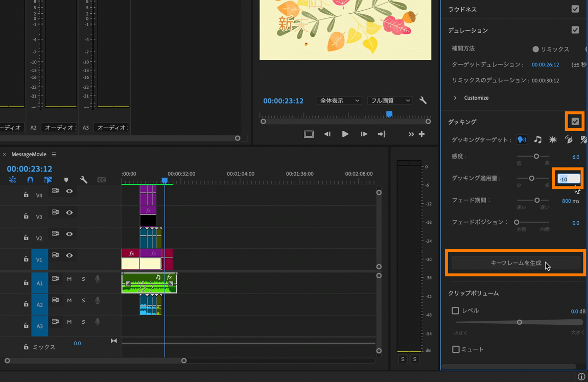Open the button editor plus icon
Viewport: 588px width, 382px height.
422,134
